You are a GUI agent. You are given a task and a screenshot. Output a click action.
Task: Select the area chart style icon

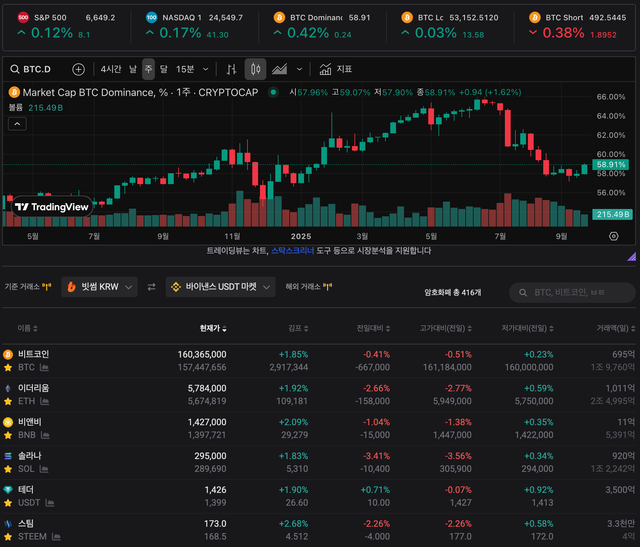280,69
